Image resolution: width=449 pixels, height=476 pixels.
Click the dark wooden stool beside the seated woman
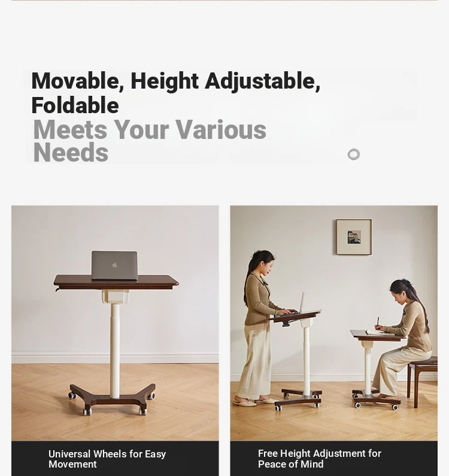tap(422, 380)
